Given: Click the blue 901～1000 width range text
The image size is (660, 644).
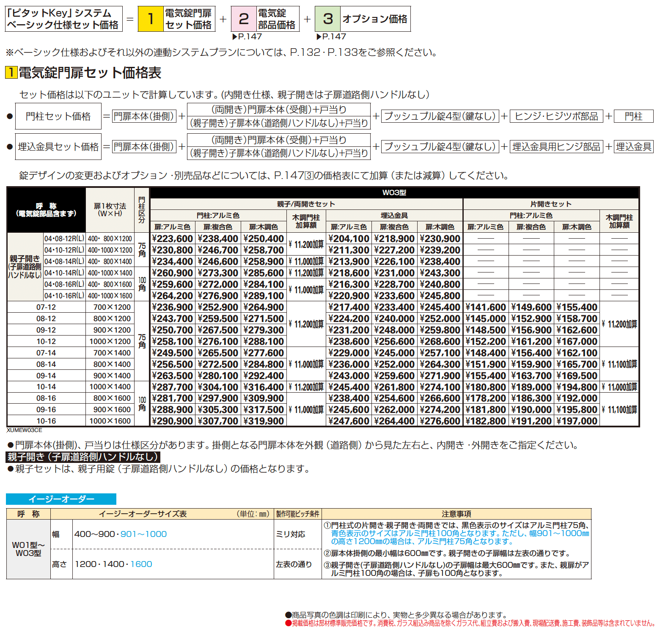Looking at the screenshot, I should tap(143, 534).
